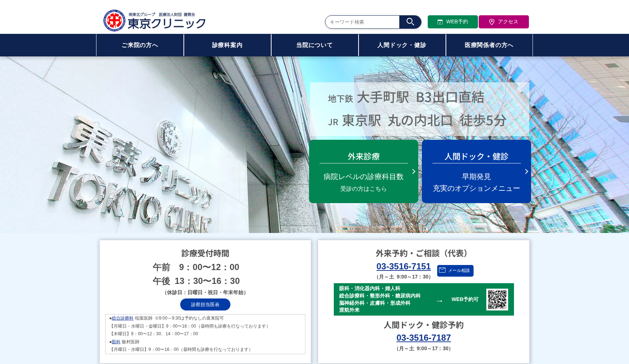The width and height of the screenshot is (629, 364).
Task: Click the search magnifier icon
Action: click(x=411, y=22)
